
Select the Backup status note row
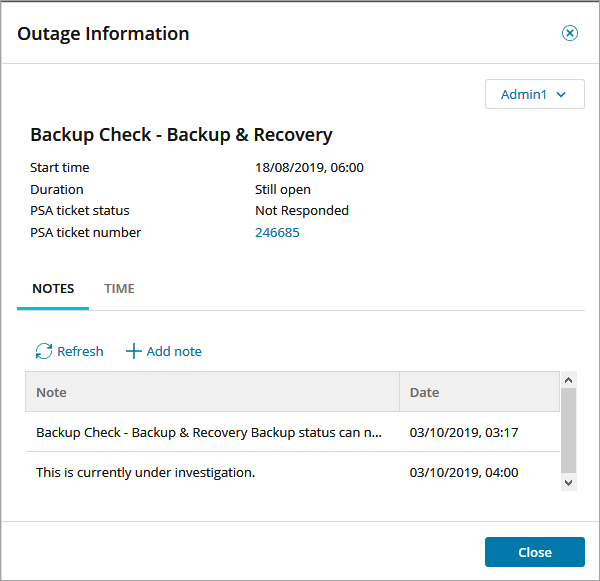click(209, 432)
